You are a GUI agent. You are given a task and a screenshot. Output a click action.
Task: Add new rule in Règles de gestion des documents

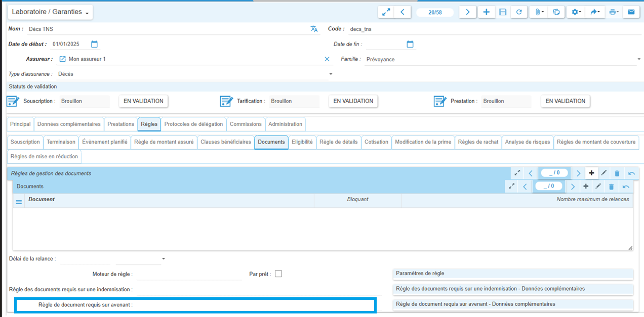coord(591,173)
